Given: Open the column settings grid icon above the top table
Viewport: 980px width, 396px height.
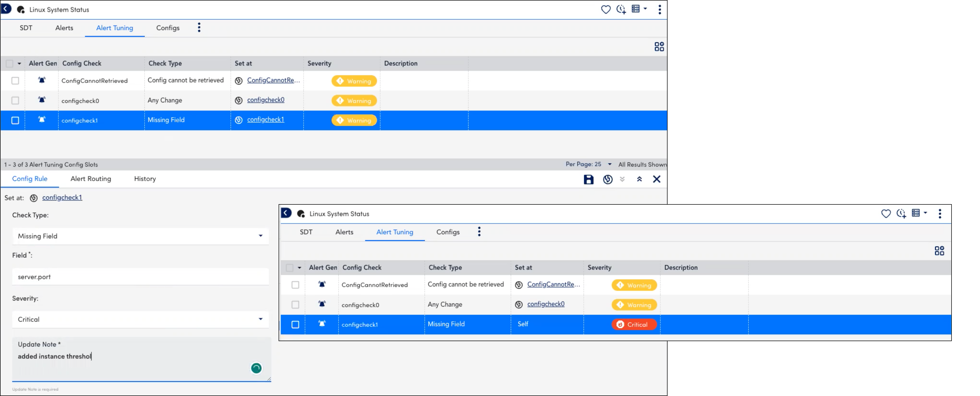Looking at the screenshot, I should pyautogui.click(x=659, y=46).
